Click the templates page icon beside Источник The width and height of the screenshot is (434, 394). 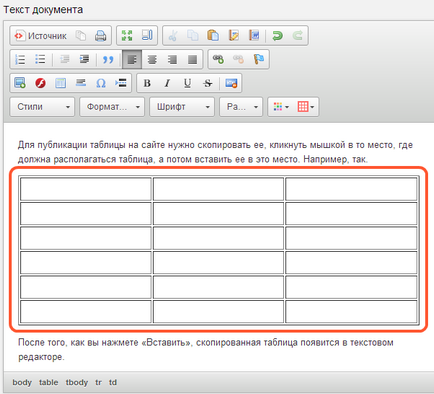click(x=80, y=35)
